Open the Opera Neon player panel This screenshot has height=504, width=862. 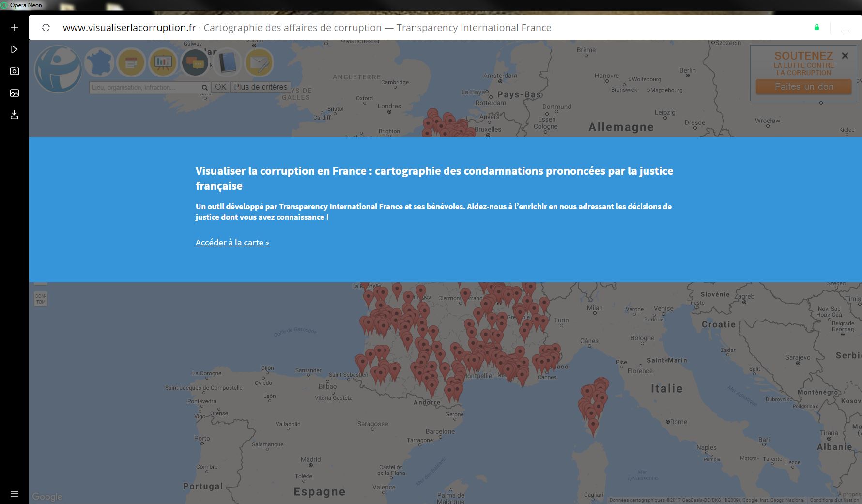[x=15, y=49]
